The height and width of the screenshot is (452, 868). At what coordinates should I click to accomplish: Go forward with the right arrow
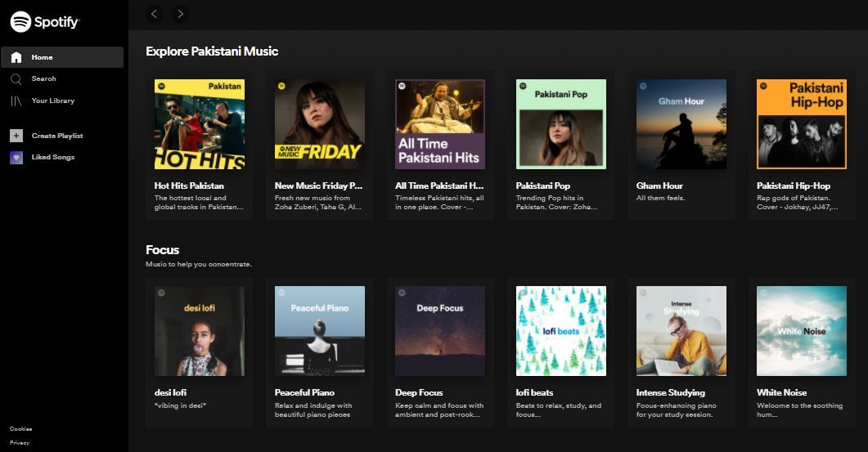tap(180, 14)
